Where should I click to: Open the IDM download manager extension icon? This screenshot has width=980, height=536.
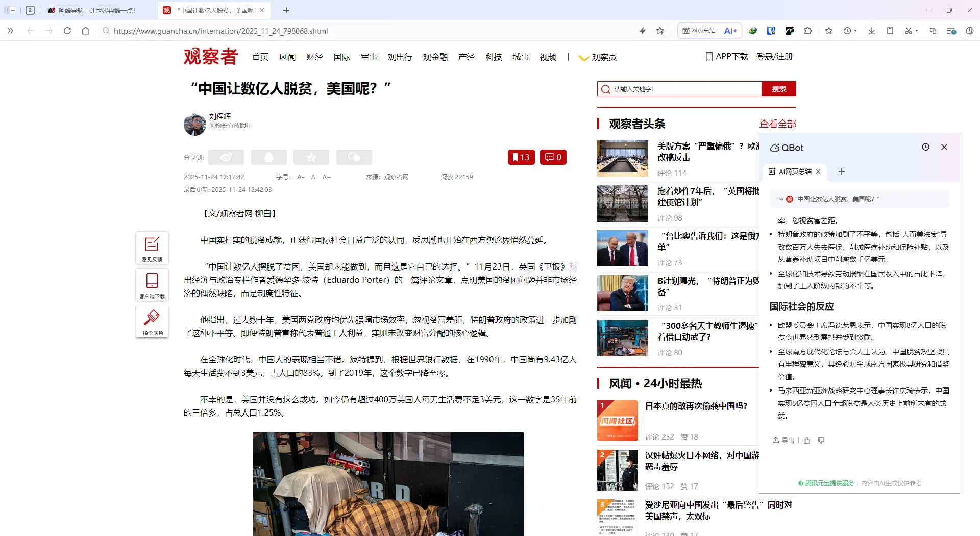[x=752, y=31]
